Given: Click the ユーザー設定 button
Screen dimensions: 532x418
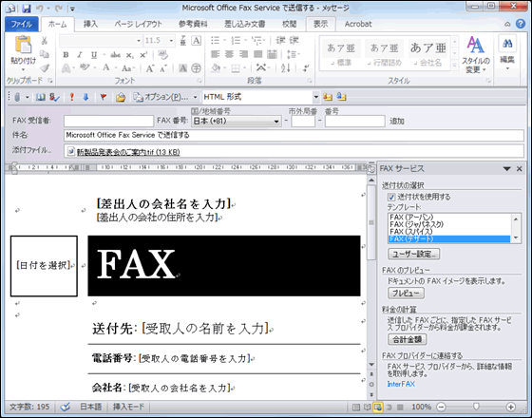Looking at the screenshot, I should pyautogui.click(x=413, y=254).
